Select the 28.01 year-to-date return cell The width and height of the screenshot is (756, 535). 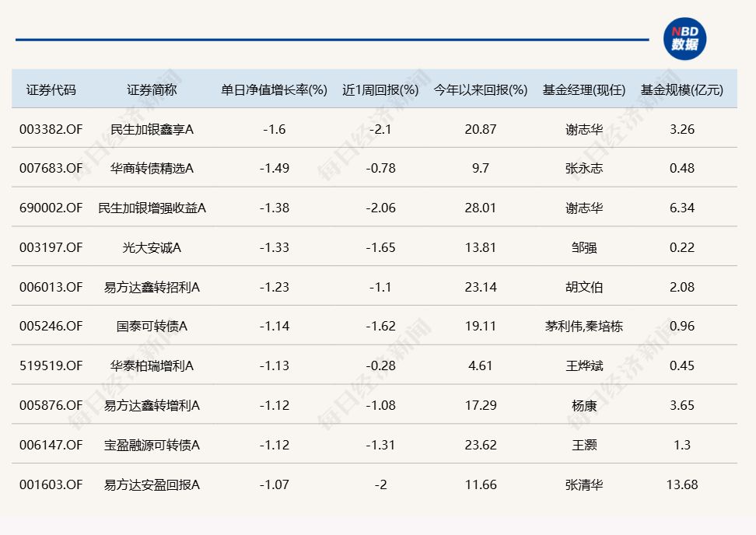[480, 208]
